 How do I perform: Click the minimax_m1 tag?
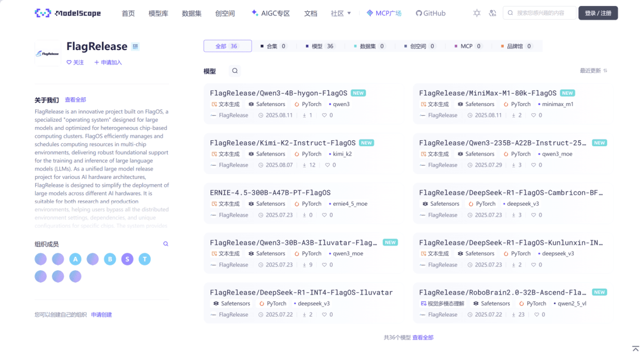(556, 104)
